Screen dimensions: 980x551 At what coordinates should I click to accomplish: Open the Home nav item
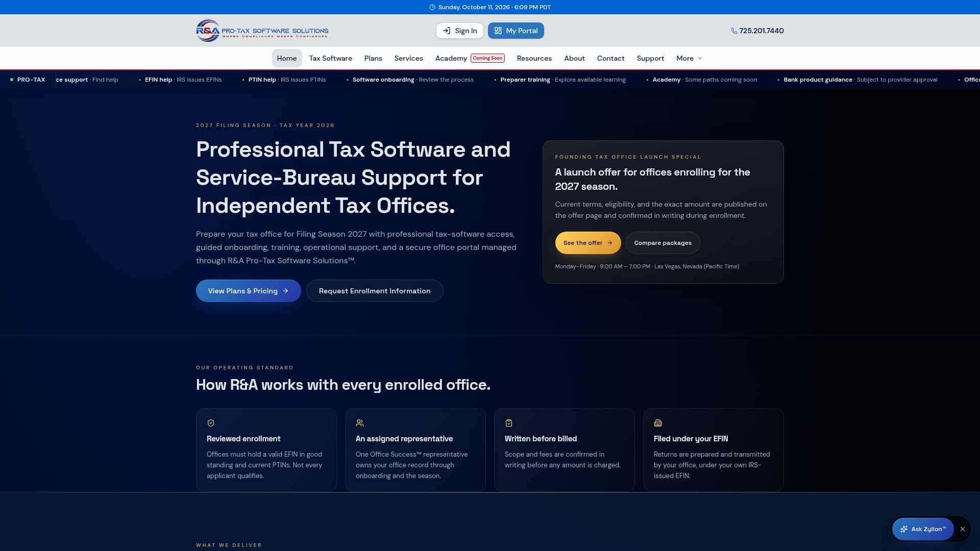tap(287, 58)
